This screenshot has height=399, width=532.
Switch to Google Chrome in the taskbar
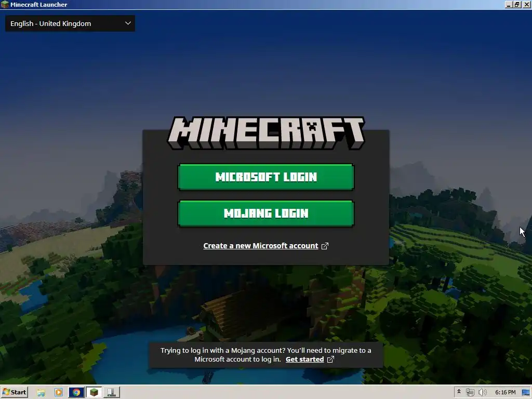click(x=76, y=393)
